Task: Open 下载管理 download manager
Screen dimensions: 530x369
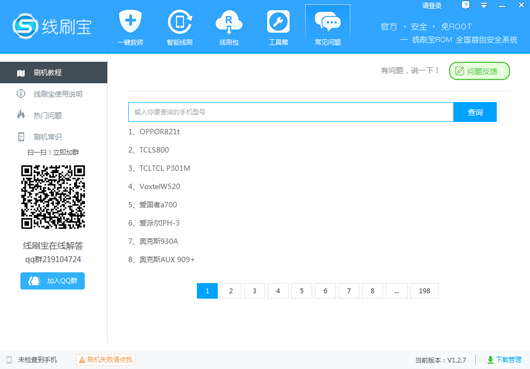Action: point(504,360)
